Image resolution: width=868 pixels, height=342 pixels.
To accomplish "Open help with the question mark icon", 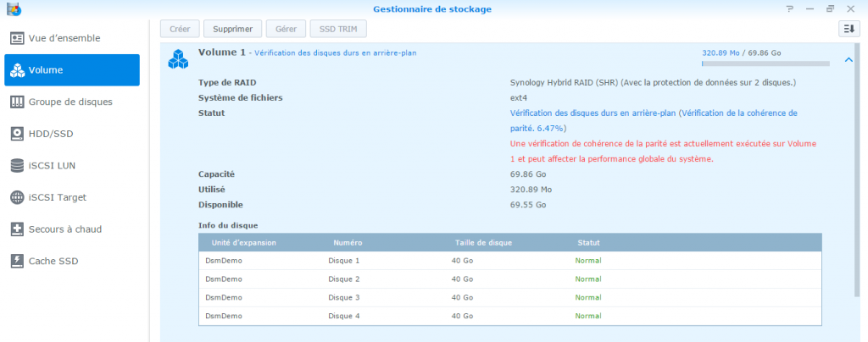I will click(x=789, y=8).
